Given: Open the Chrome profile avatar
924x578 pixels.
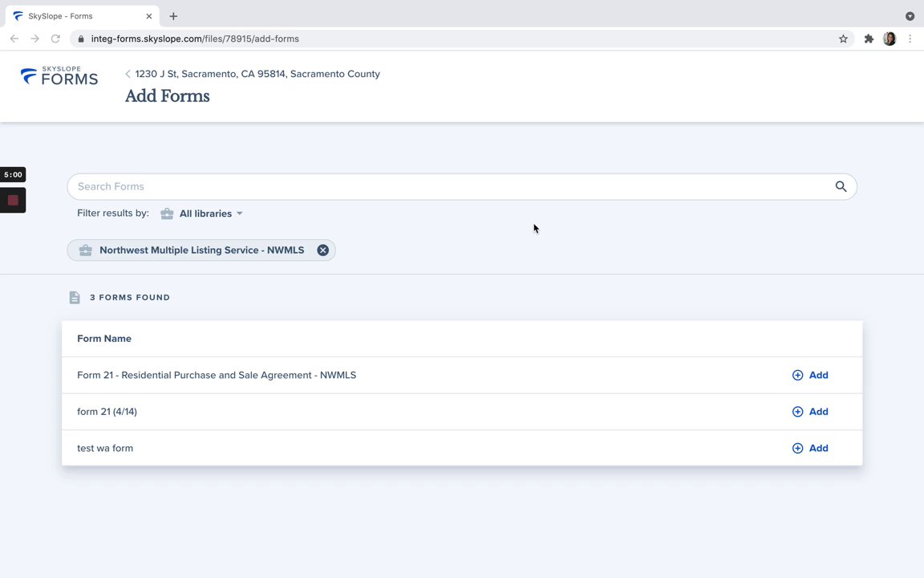Looking at the screenshot, I should click(x=890, y=39).
